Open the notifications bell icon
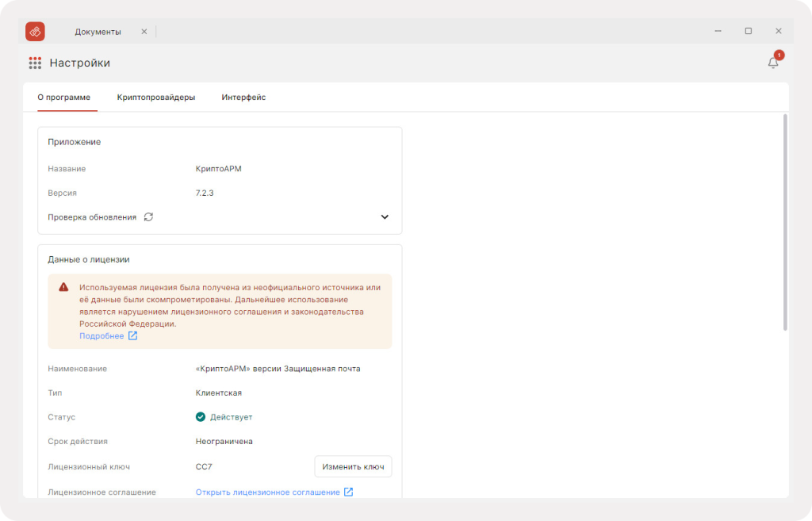The width and height of the screenshot is (812, 521). click(x=773, y=63)
